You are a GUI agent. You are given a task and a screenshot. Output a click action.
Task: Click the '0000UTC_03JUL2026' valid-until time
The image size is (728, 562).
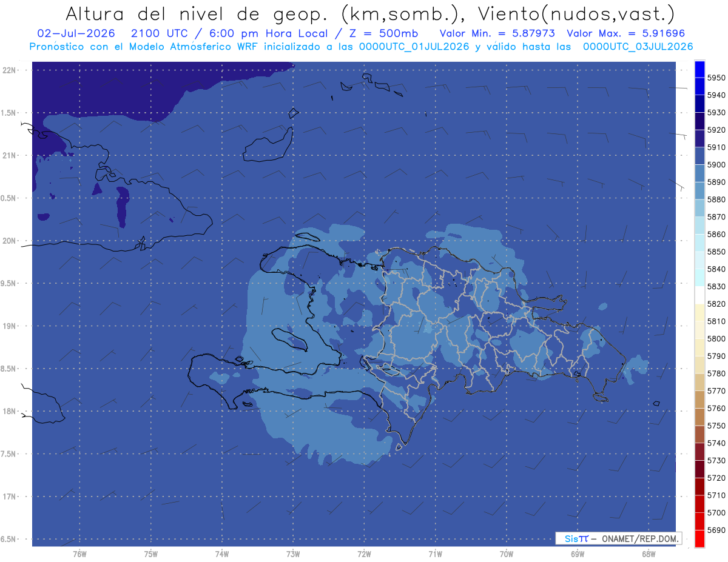pyautogui.click(x=638, y=47)
